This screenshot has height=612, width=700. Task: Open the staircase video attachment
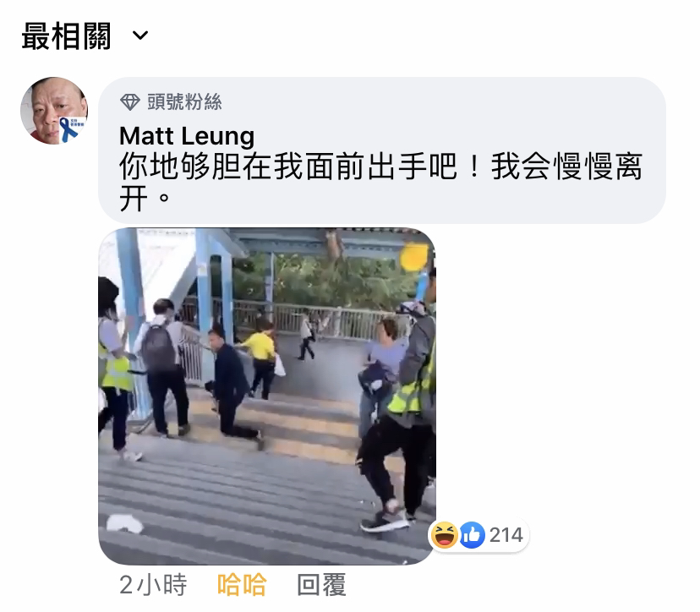pyautogui.click(x=267, y=396)
